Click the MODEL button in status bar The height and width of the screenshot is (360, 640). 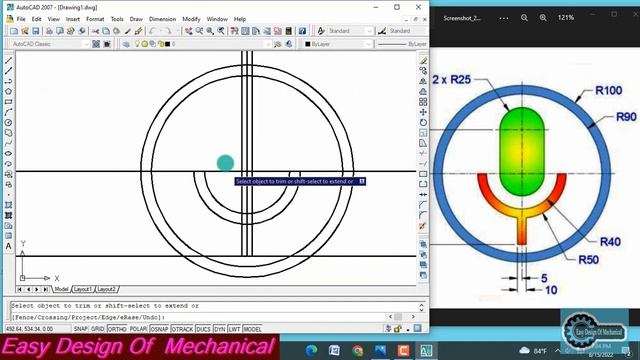point(252,329)
